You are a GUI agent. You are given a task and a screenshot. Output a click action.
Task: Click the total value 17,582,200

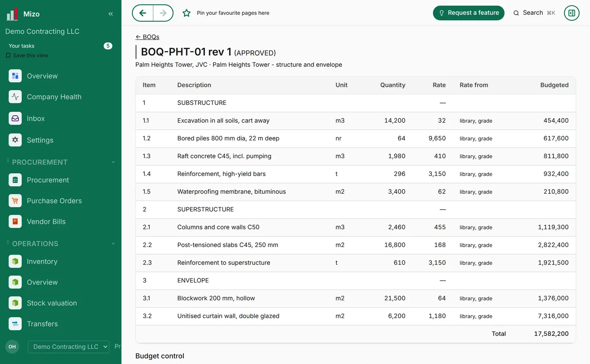tap(551, 334)
